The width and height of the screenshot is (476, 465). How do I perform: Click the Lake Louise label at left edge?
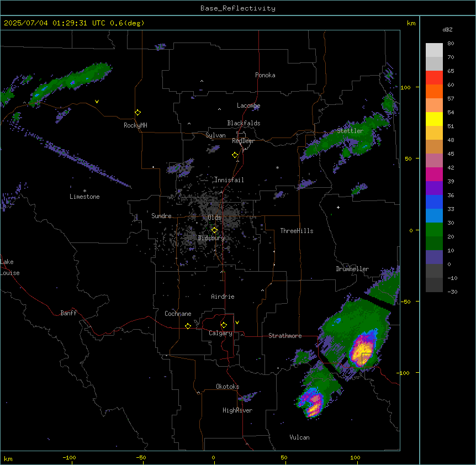pyautogui.click(x=9, y=267)
